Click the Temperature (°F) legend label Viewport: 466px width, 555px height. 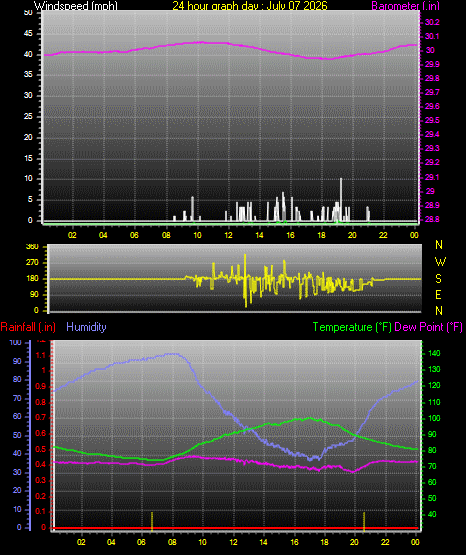[x=352, y=327]
